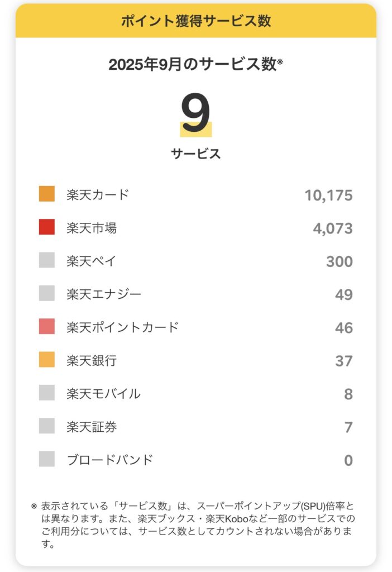Click the ポイント獲得サービス数 header bar
The height and width of the screenshot is (572, 392).
(x=196, y=21)
